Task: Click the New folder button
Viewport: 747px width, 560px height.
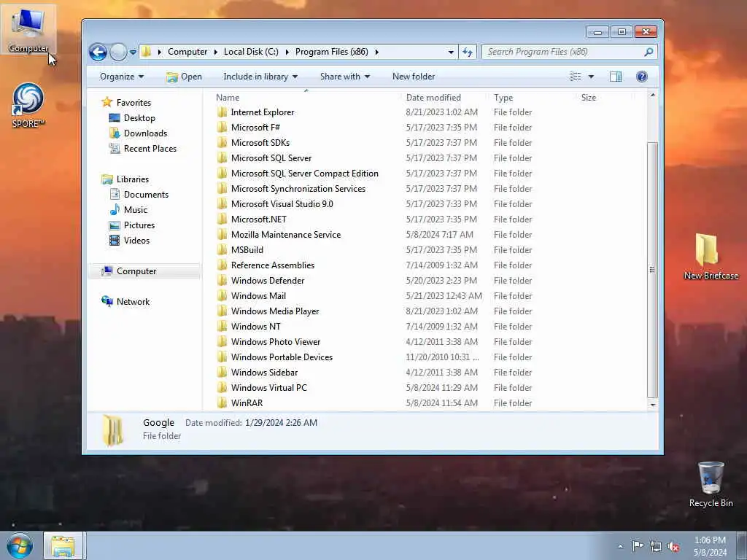Action: 414,77
